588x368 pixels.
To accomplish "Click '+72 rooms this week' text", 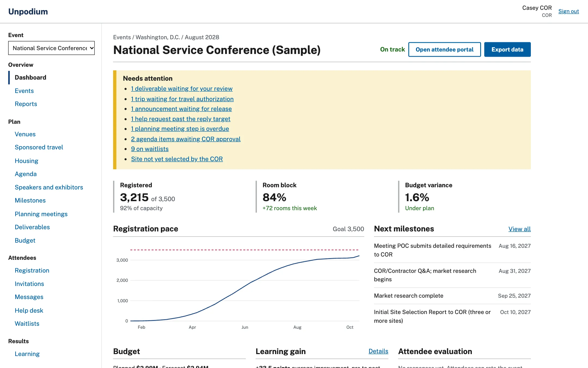I will (x=290, y=208).
